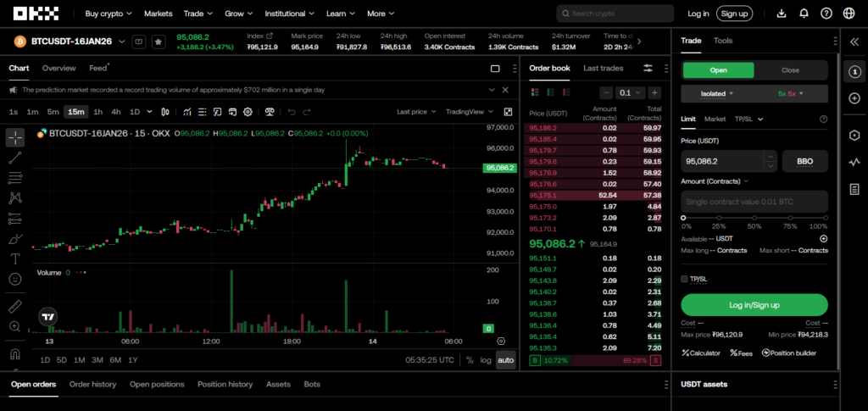Image resolution: width=868 pixels, height=411 pixels.
Task: Add BTCUSDT-16JAN26 to favorites star
Action: 158,42
